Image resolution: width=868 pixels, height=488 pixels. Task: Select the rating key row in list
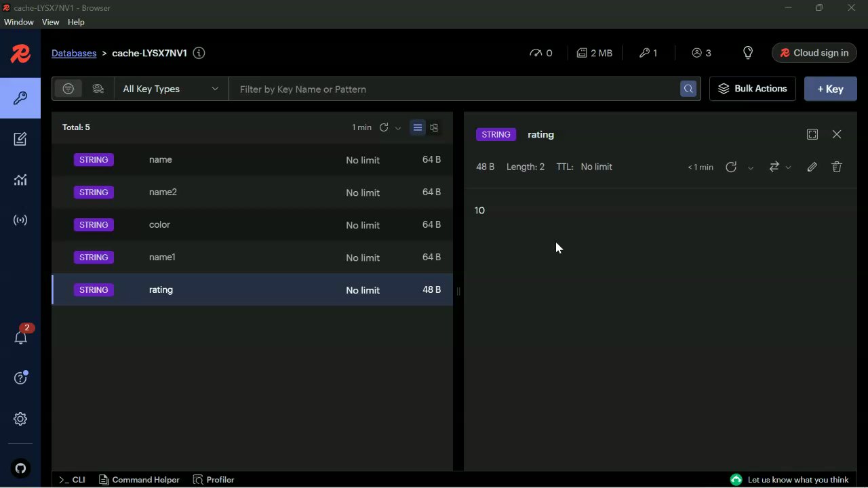pos(252,289)
